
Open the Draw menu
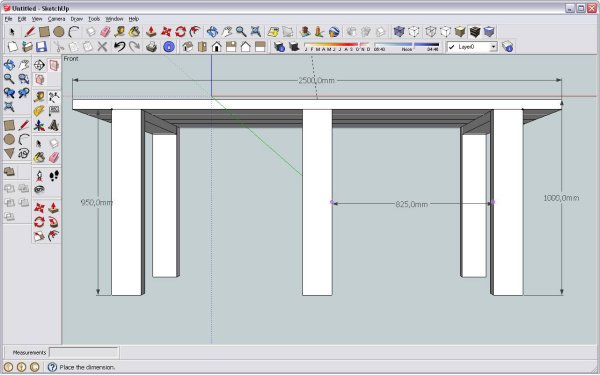click(x=77, y=19)
